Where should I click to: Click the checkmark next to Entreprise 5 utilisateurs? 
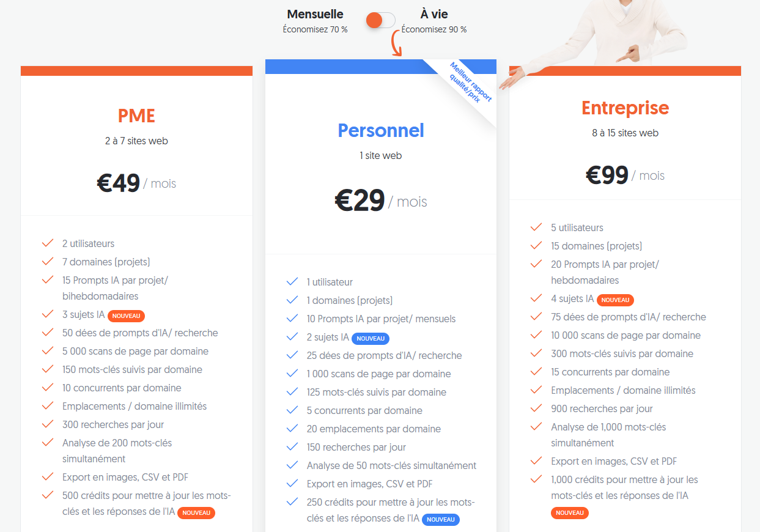click(x=536, y=227)
